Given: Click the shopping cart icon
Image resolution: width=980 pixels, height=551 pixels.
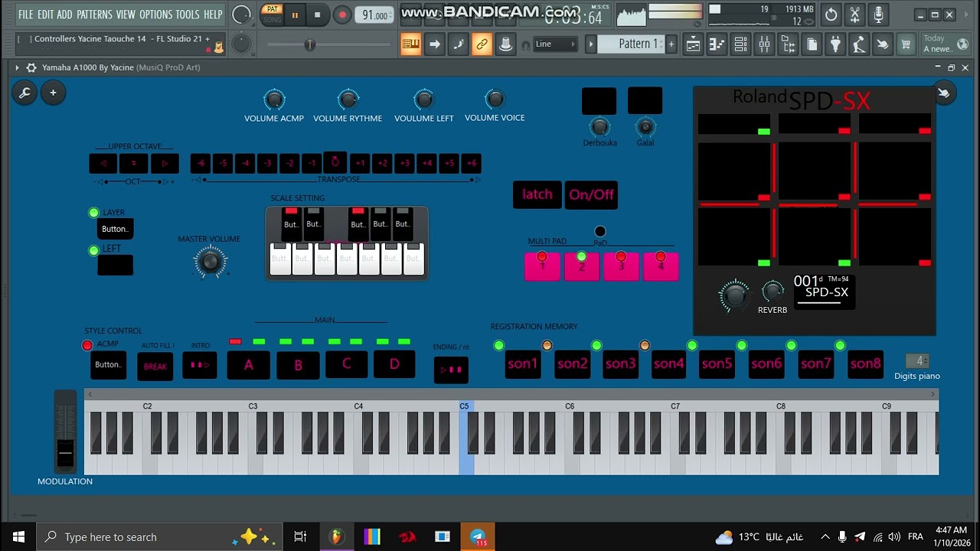Looking at the screenshot, I should point(906,45).
